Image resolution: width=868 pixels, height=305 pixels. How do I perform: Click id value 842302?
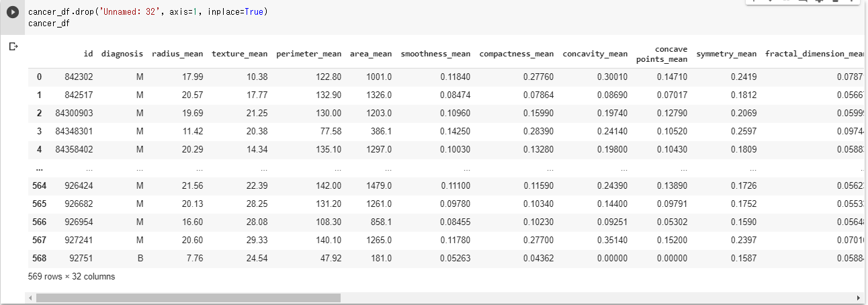point(79,77)
